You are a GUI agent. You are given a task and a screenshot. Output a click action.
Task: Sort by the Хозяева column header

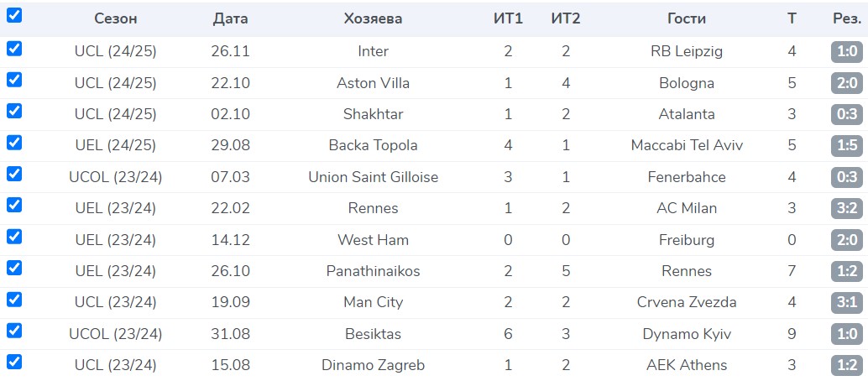pyautogui.click(x=373, y=18)
